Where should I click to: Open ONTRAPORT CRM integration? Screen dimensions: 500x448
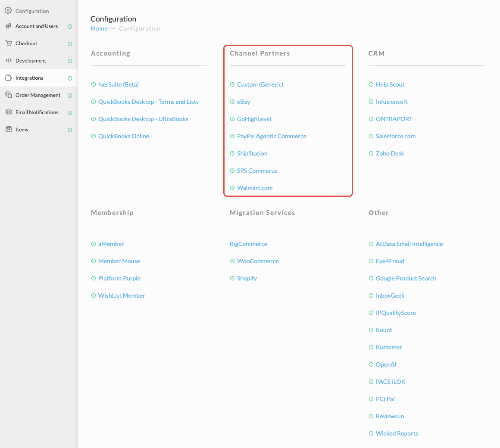click(x=394, y=119)
